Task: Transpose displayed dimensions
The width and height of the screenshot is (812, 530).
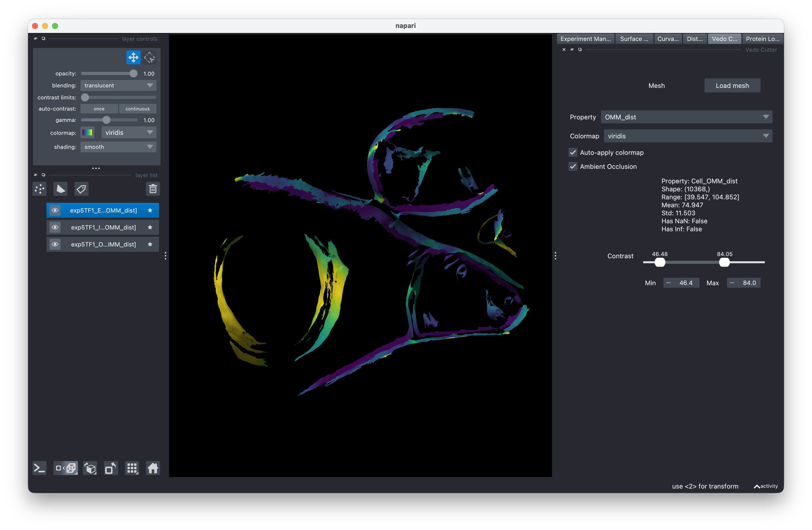Action: tap(111, 468)
